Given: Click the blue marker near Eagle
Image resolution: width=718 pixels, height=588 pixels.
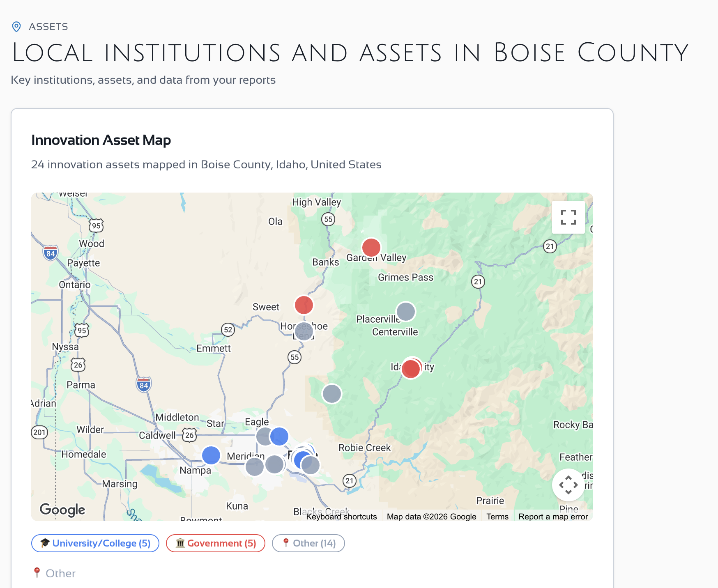Looking at the screenshot, I should pyautogui.click(x=279, y=436).
